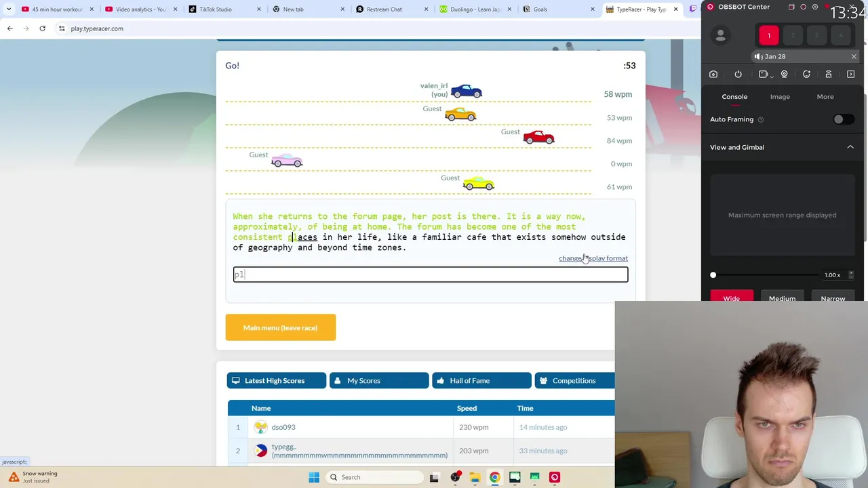This screenshot has width=868, height=488.
Task: Click the speaker icon beside Jan 28
Action: click(757, 57)
